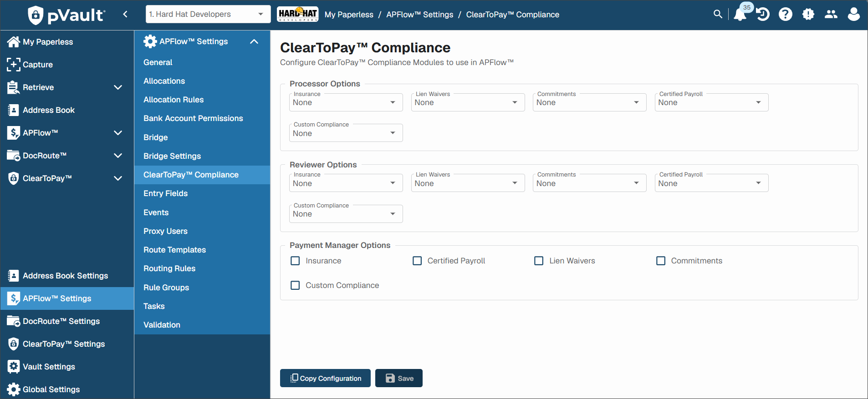Open Processor Options Lien Waivers dropdown

(x=468, y=102)
